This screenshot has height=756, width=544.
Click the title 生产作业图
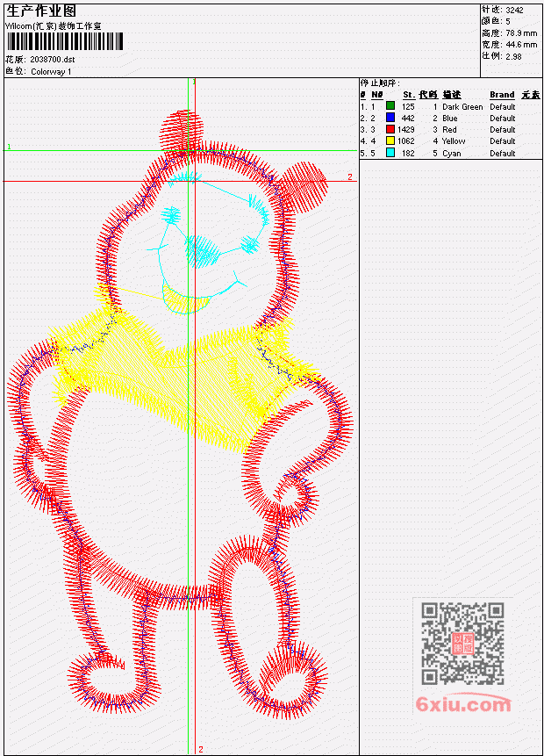(x=41, y=11)
